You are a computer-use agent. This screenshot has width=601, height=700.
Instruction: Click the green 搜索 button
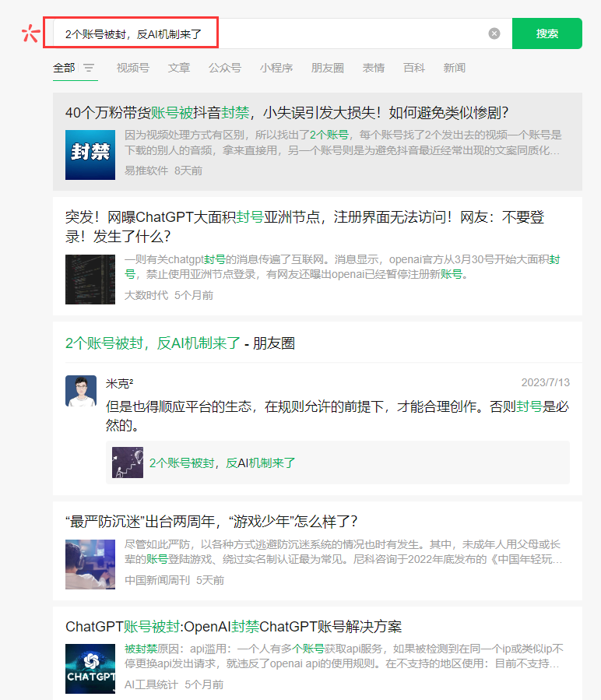(x=547, y=33)
